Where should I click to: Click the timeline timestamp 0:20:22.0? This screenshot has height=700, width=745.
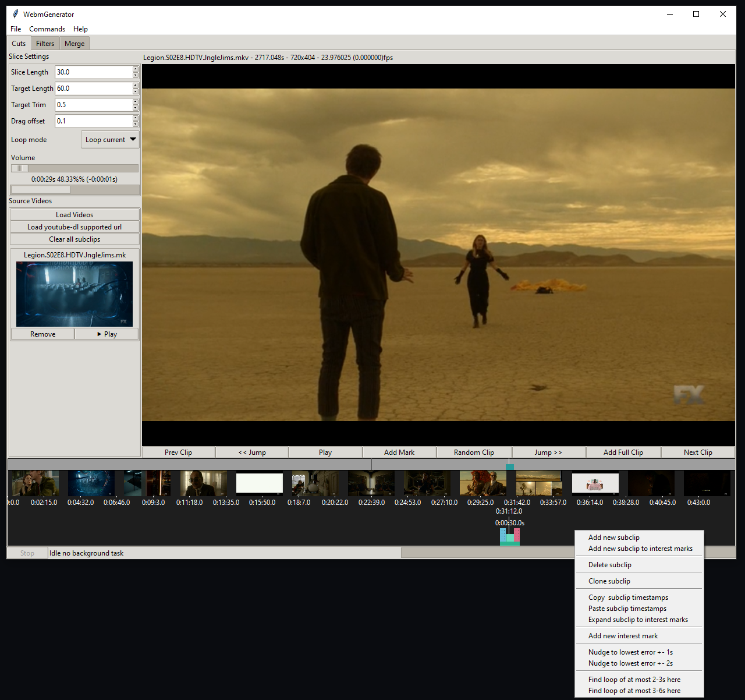(x=335, y=503)
